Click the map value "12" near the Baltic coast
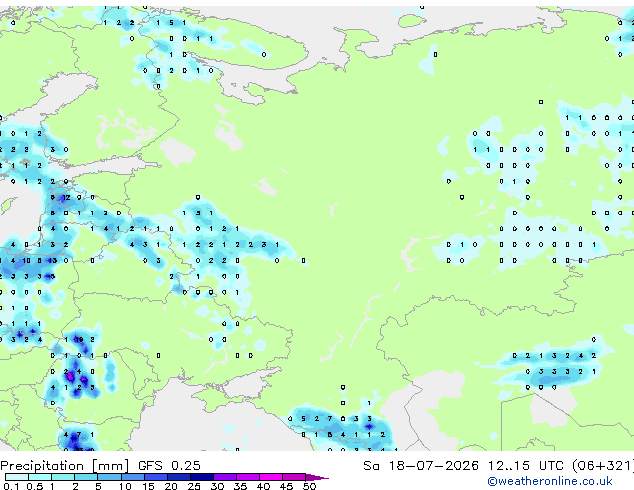The height and width of the screenshot is (490, 634). [66, 197]
